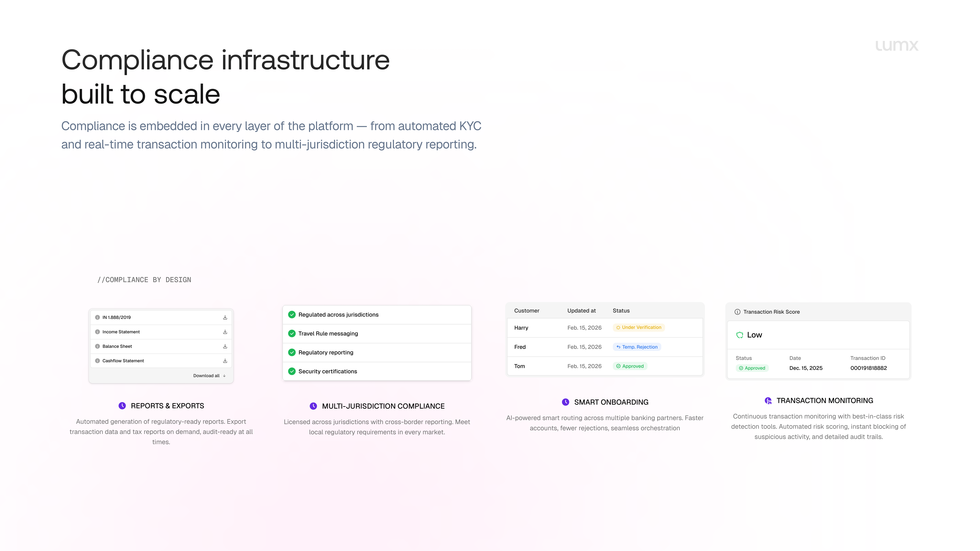Toggle the Security certifications checkmark
This screenshot has width=980, height=551.
point(292,371)
